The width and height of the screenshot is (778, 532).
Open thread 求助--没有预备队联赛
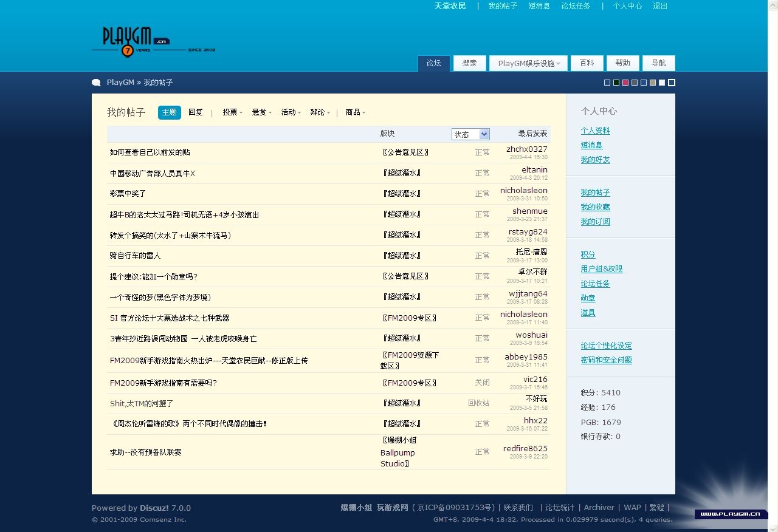point(146,452)
